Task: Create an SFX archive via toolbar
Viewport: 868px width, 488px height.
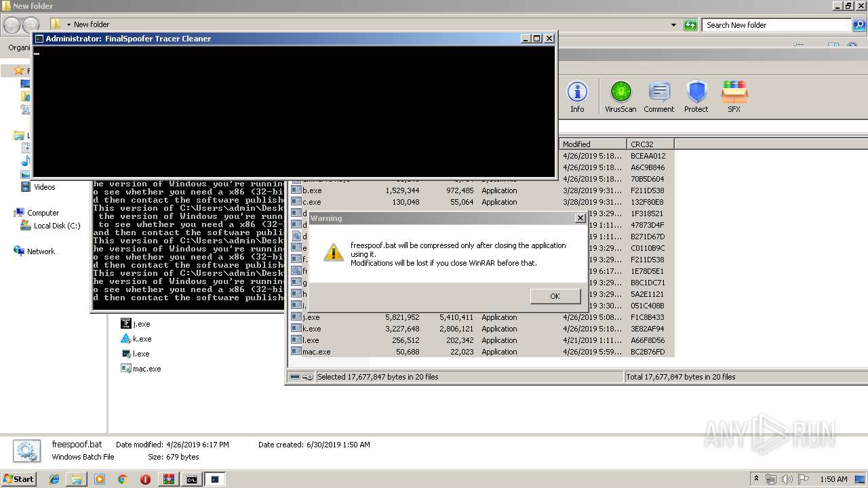Action: pos(734,97)
